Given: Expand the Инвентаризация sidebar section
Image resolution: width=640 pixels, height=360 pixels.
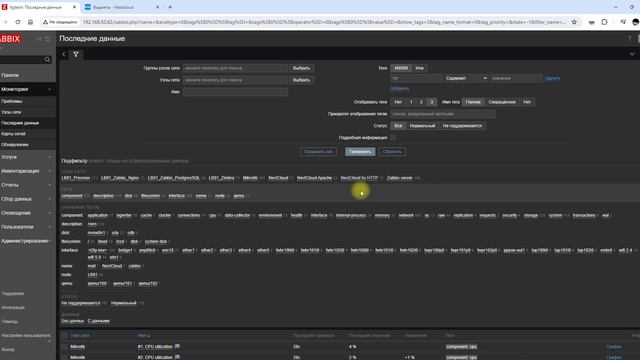Looking at the screenshot, I should coord(28,171).
